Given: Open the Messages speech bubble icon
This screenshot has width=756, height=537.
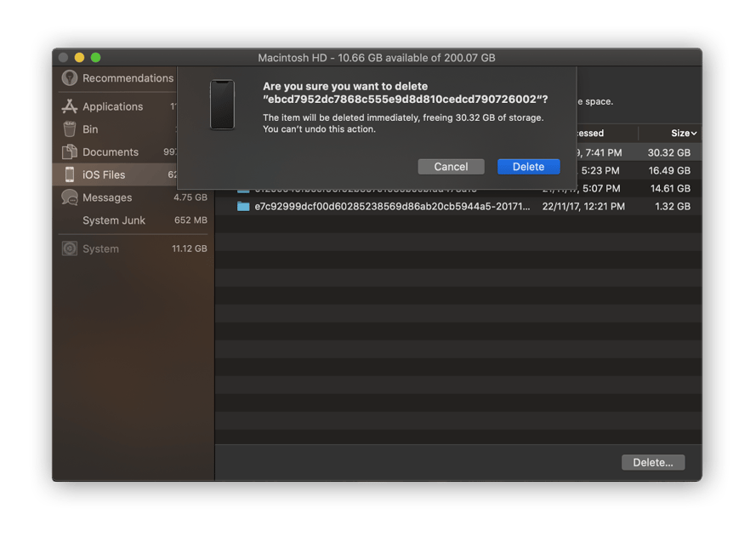Looking at the screenshot, I should (69, 197).
